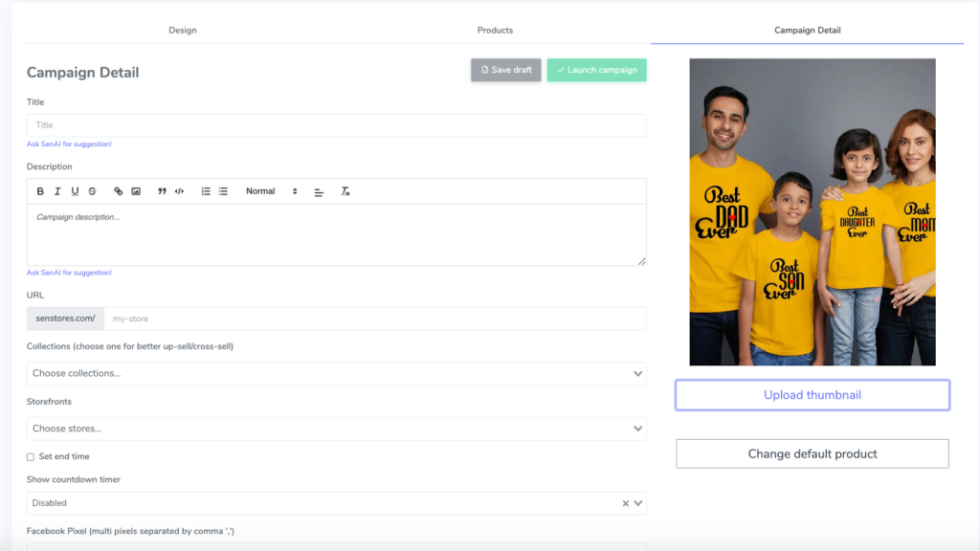Expand the Show countdown timer dropdown
980x551 pixels.
click(x=638, y=503)
